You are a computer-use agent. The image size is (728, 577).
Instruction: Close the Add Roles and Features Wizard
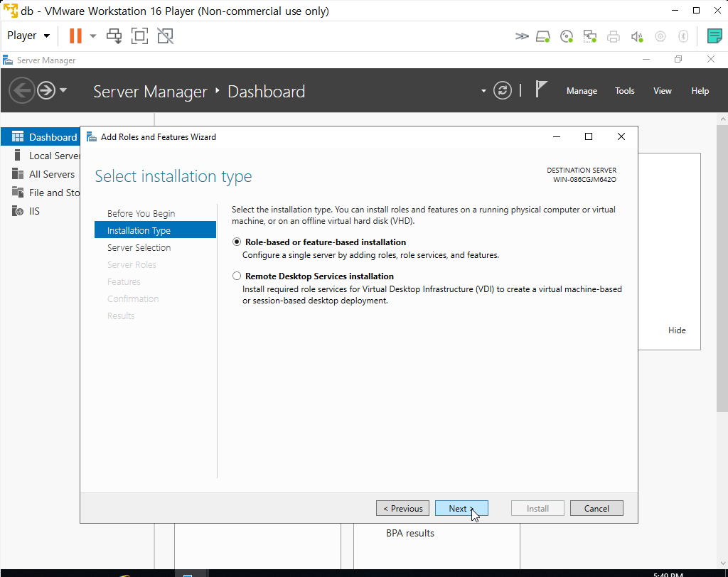[x=621, y=136]
